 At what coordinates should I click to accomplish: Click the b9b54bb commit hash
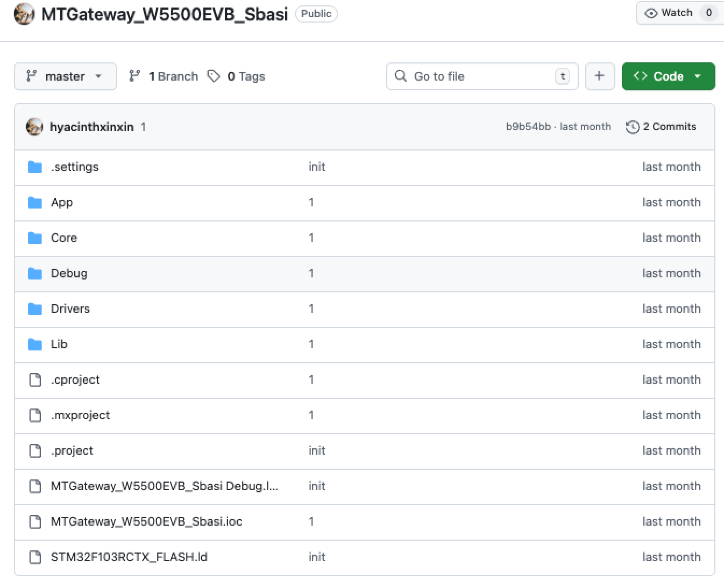pos(528,127)
